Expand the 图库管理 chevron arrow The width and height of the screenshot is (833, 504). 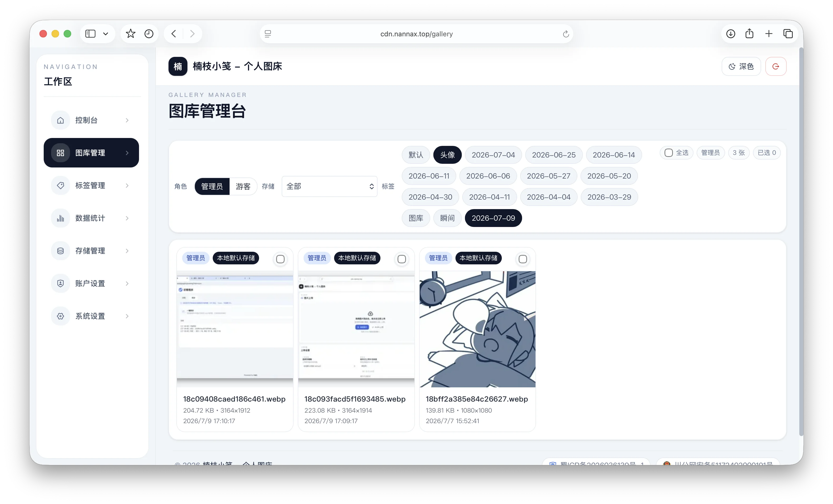point(127,153)
